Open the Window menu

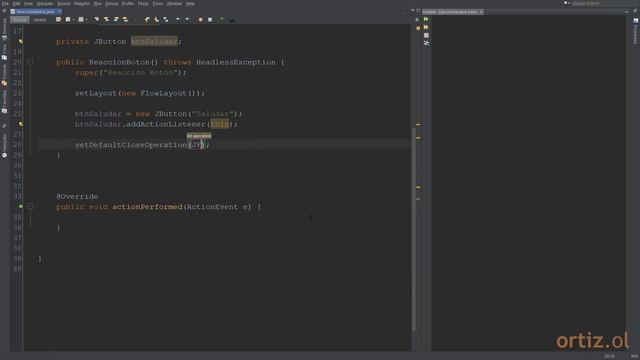pos(174,4)
